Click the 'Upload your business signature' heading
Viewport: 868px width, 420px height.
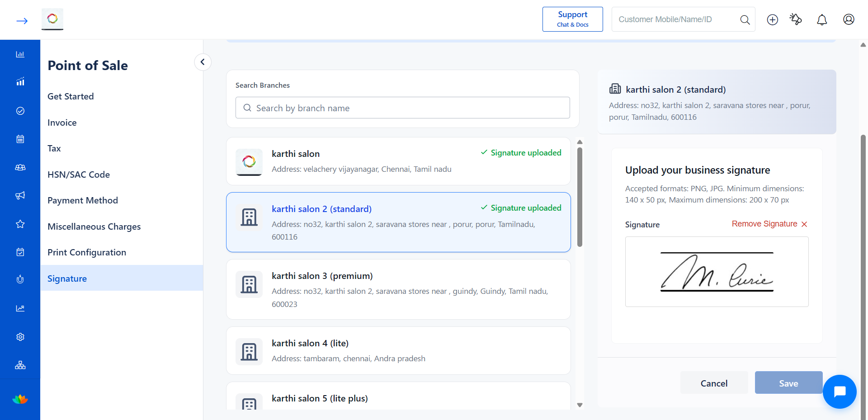click(x=698, y=170)
